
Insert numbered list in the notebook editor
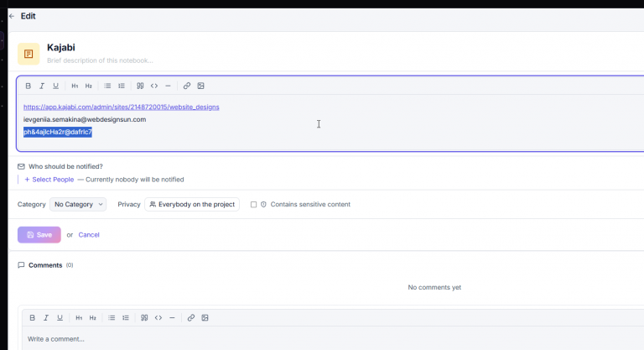(121, 86)
